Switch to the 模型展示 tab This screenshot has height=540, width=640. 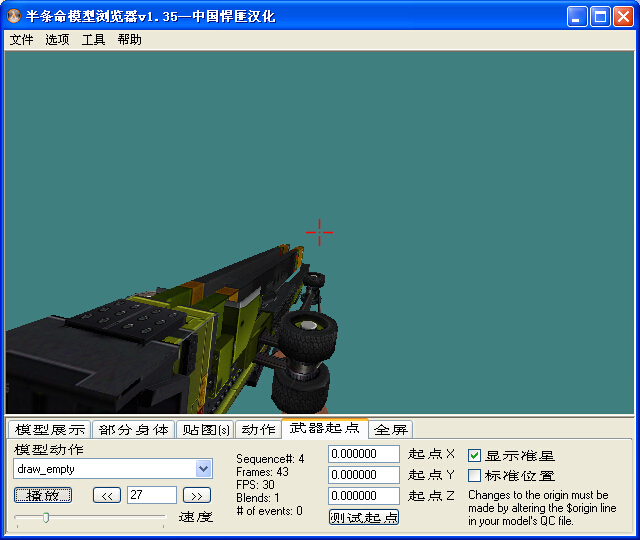pyautogui.click(x=50, y=429)
